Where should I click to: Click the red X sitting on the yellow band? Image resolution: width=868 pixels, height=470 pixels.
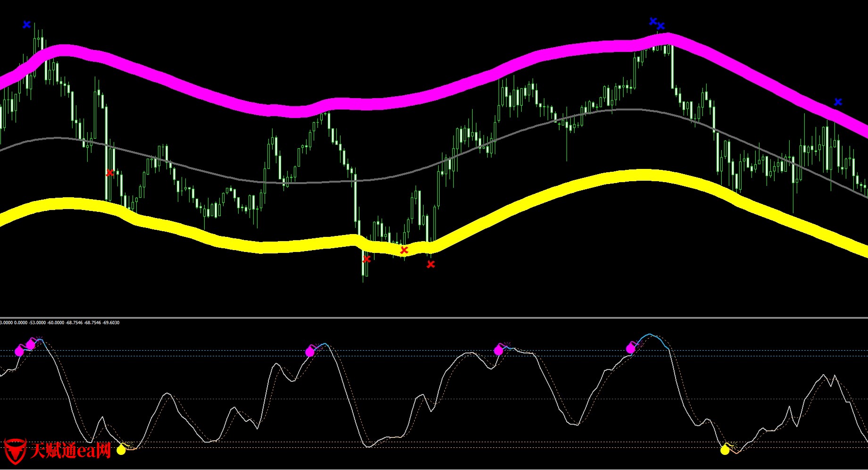(x=404, y=250)
